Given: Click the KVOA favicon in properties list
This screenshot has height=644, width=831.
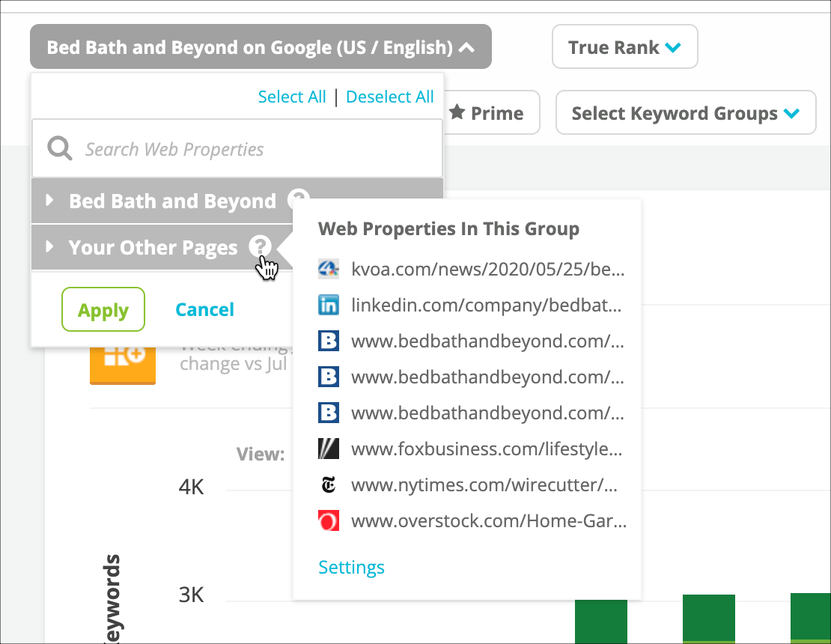Looking at the screenshot, I should tap(329, 269).
